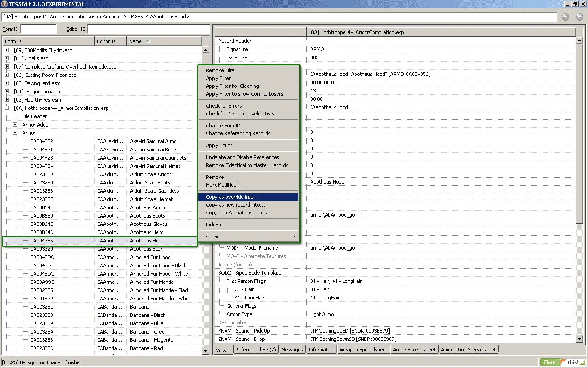Click the record path address bar
This screenshot has height=368, width=588.
pyautogui.click(x=279, y=17)
